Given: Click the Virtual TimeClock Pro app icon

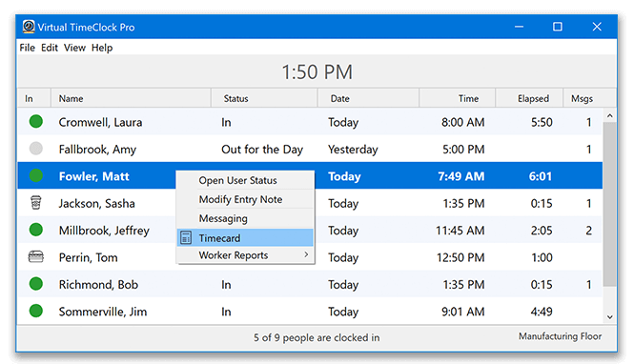Looking at the screenshot, I should (29, 27).
